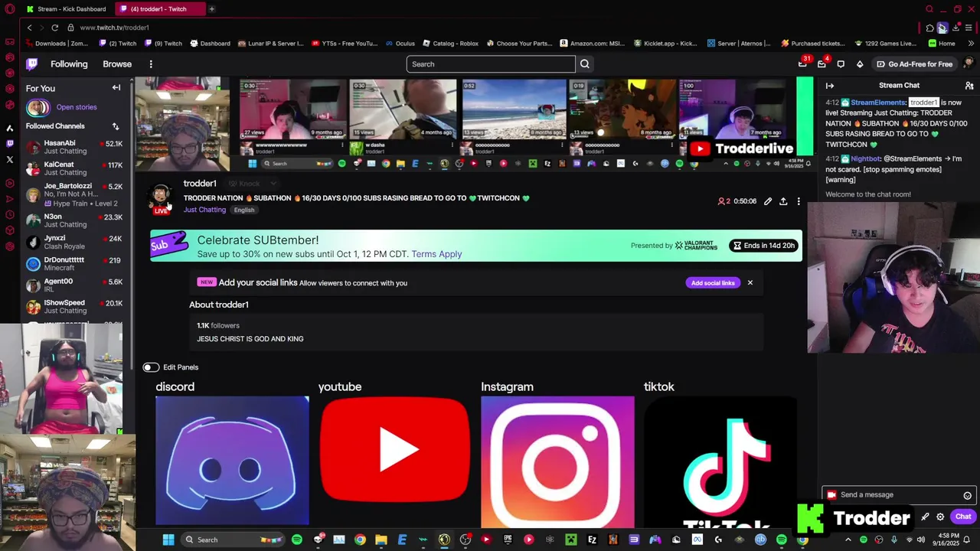Viewport: 980px width, 551px height.
Task: Open DrDonutttttt channel in sidebar
Action: 74,263
